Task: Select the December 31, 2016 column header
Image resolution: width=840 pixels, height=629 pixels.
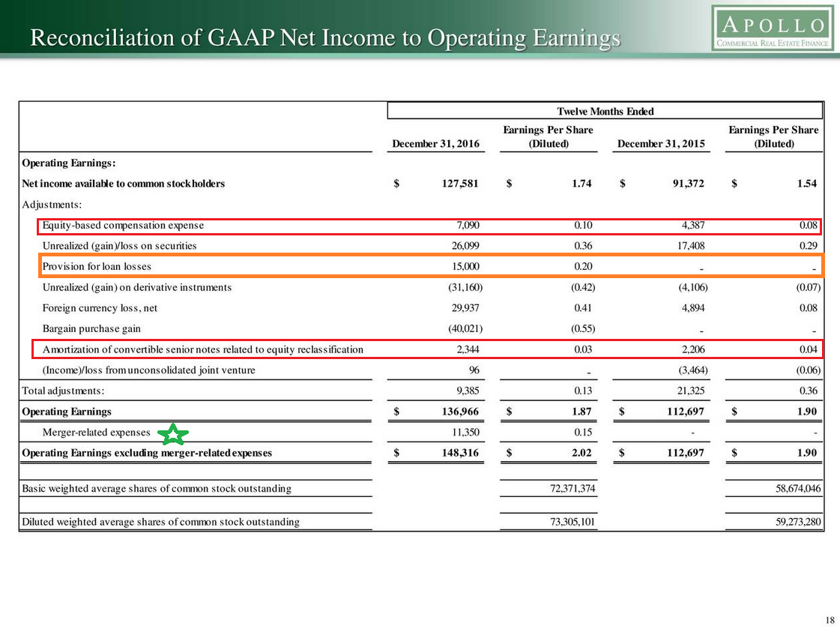Action: [435, 143]
